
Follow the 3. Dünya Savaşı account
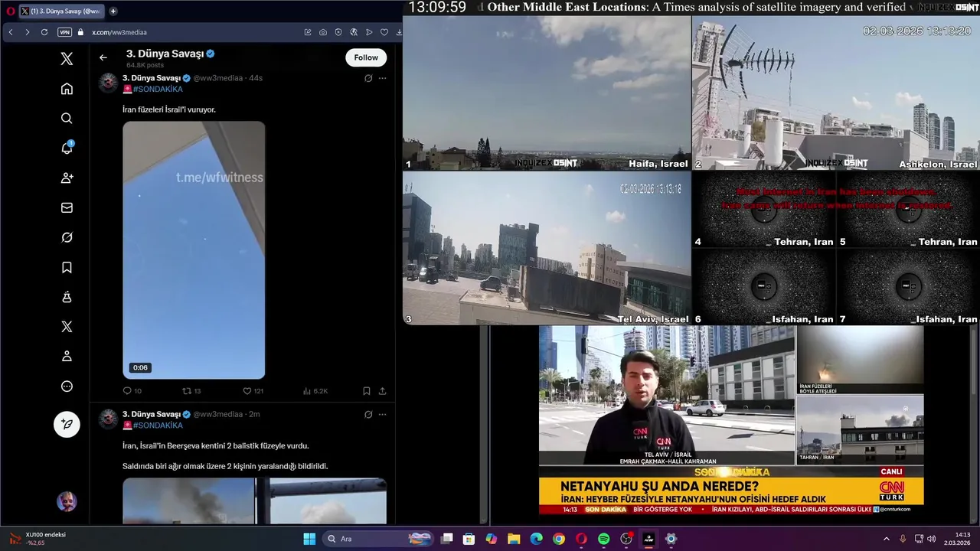[366, 57]
